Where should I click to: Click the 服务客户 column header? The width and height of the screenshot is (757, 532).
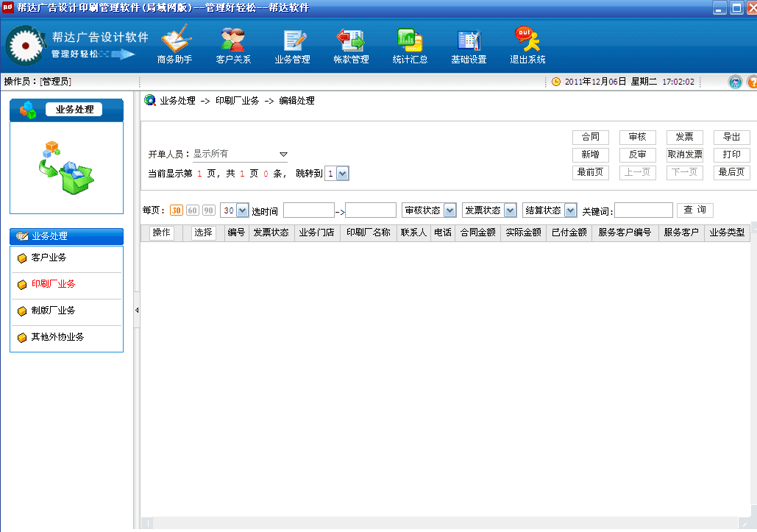tap(681, 233)
